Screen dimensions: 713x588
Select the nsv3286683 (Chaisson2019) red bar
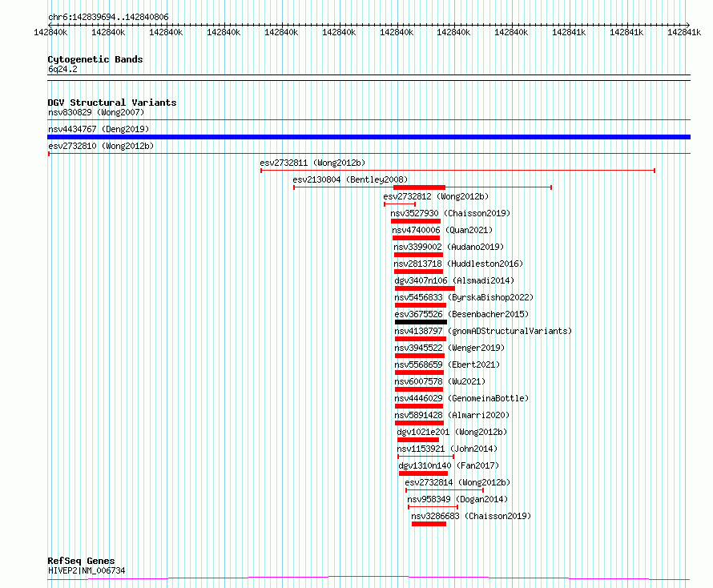[429, 524]
